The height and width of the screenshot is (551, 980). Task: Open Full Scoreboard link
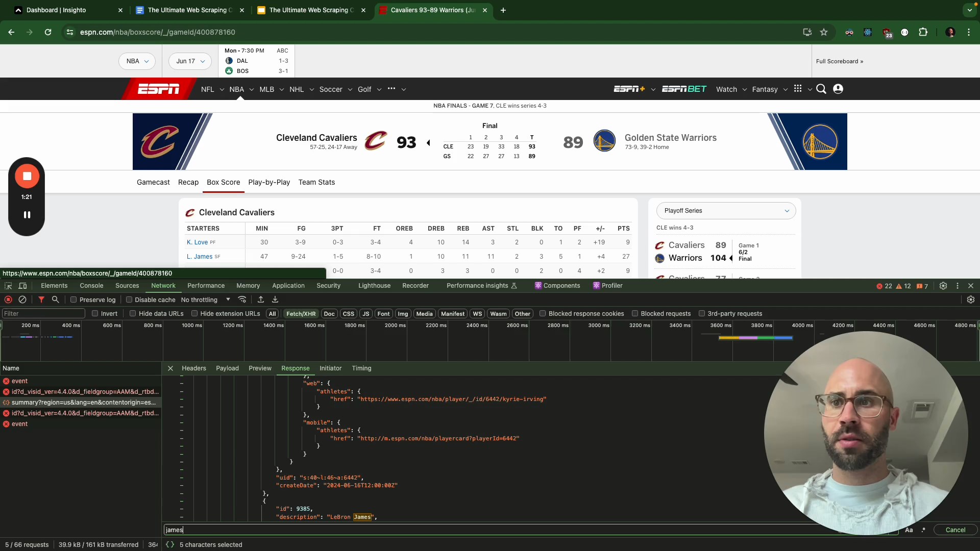click(x=840, y=61)
